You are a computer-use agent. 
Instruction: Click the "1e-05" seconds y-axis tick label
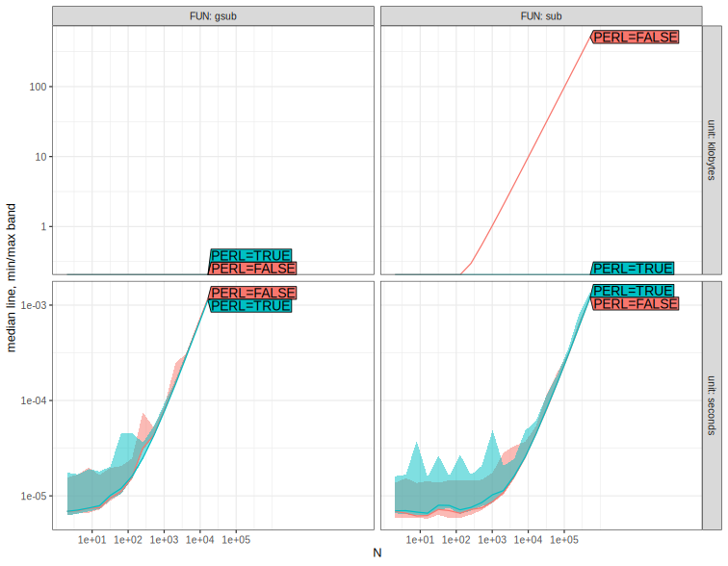click(x=34, y=496)
